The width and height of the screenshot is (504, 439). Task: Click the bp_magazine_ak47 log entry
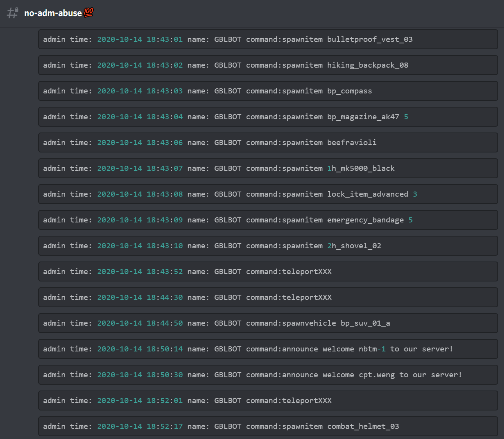point(268,117)
